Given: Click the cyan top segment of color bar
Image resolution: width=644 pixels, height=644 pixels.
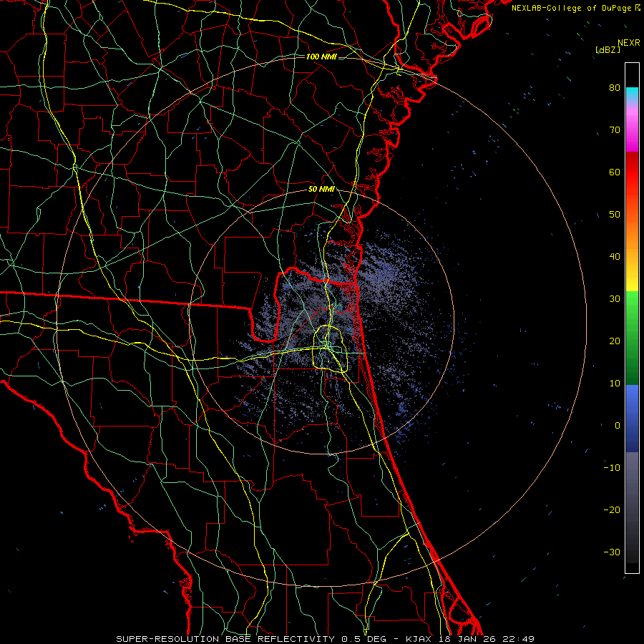Looking at the screenshot, I should (632, 94).
